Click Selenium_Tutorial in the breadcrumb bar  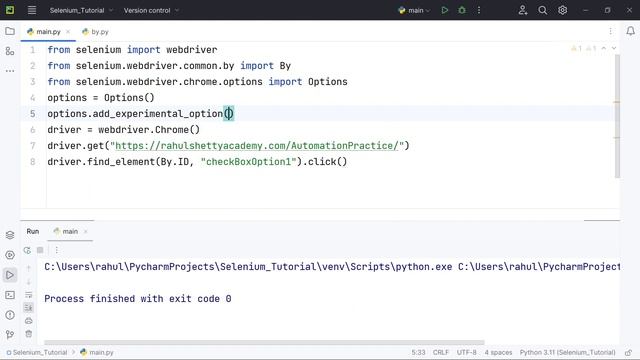37,353
